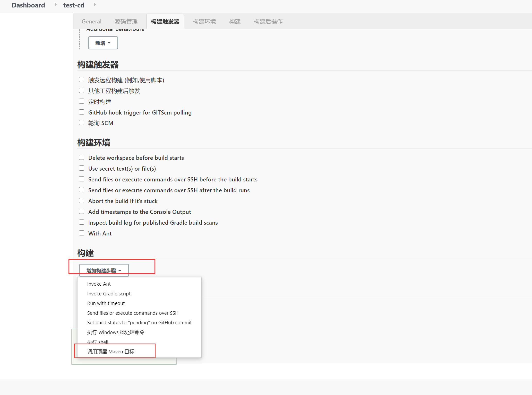
Task: Pick 执行 Windows 批处理命令 option
Action: tap(116, 332)
